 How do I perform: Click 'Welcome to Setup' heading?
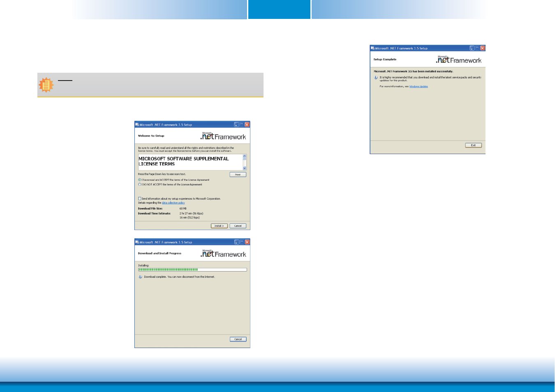151,136
